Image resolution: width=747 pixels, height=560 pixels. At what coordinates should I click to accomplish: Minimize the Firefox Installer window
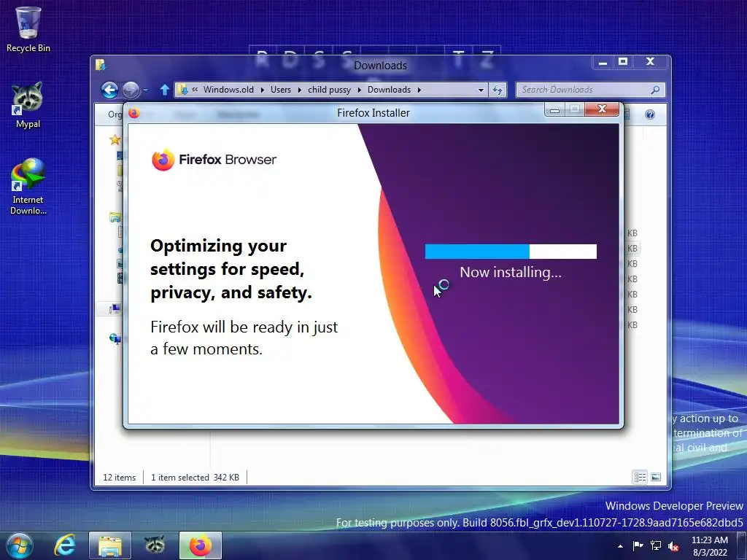(x=554, y=110)
